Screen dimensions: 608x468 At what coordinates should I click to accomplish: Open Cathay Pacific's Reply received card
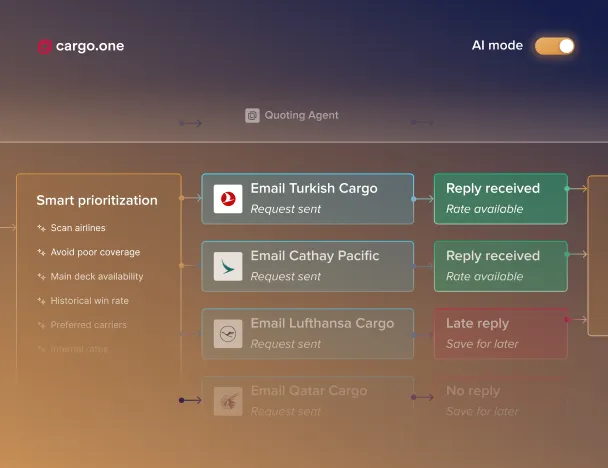click(x=501, y=266)
